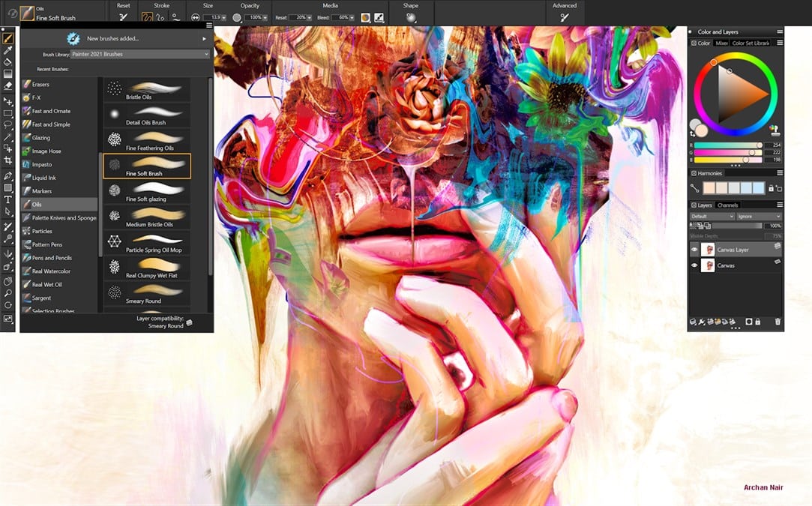The width and height of the screenshot is (812, 506).
Task: Switch to the Channels tab
Action: click(x=727, y=205)
